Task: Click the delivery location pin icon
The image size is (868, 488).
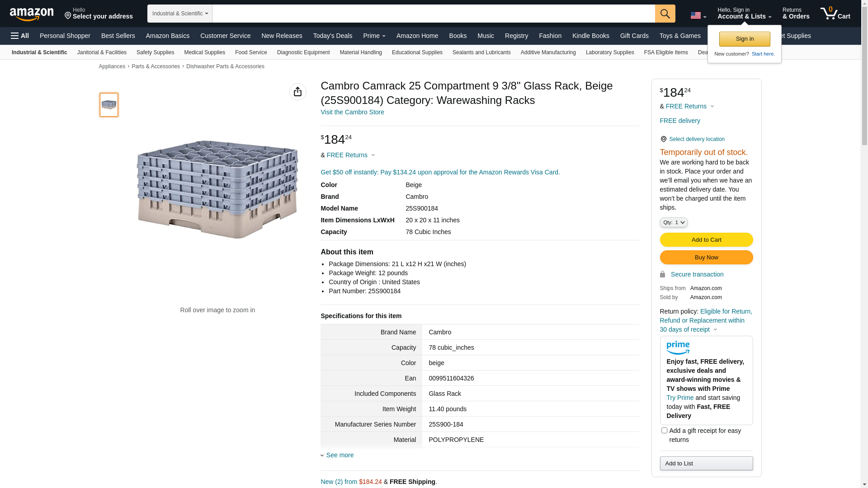Action: pyautogui.click(x=663, y=139)
